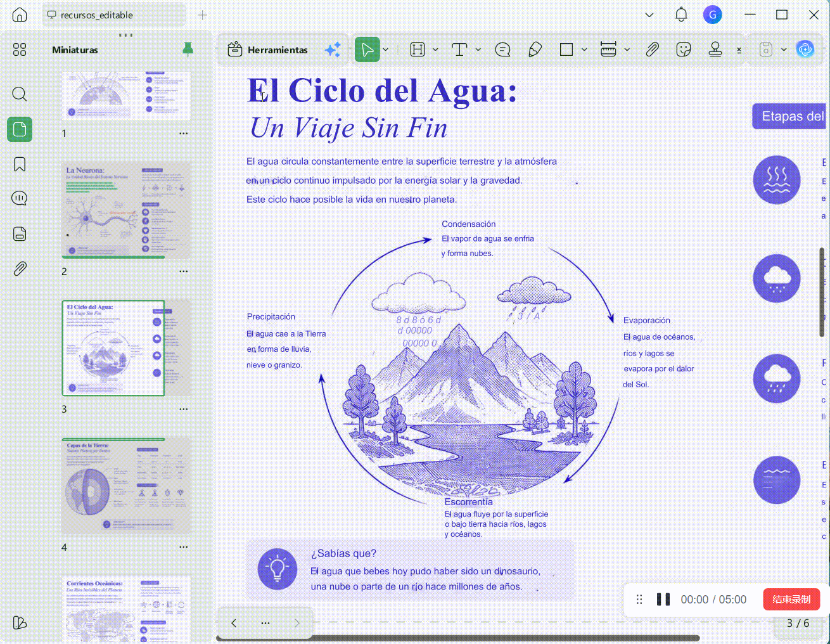Open the bookmarks panel
830x644 pixels.
click(20, 164)
